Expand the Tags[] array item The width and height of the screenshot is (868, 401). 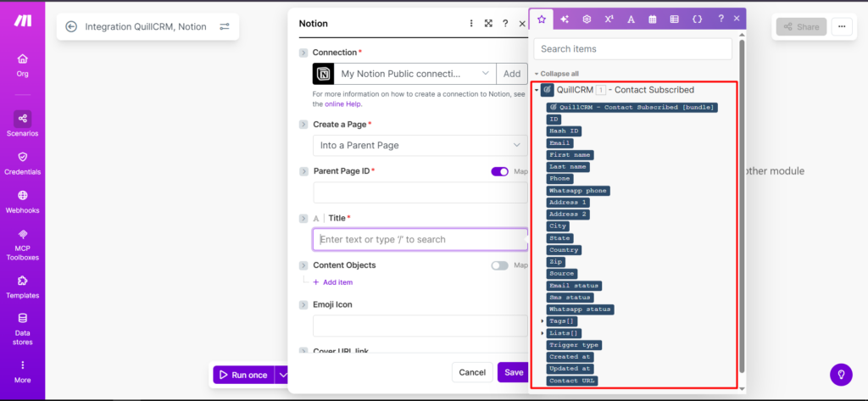pos(542,321)
